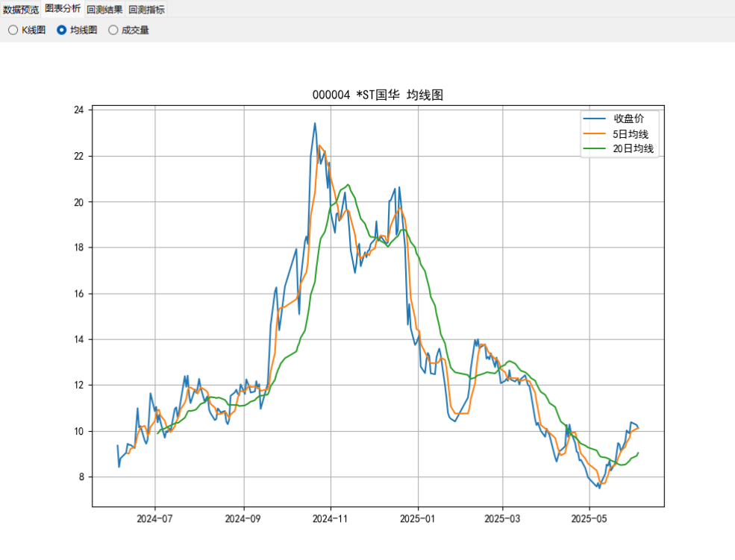Click the y-axis value 18
The image size is (735, 560).
tap(79, 248)
